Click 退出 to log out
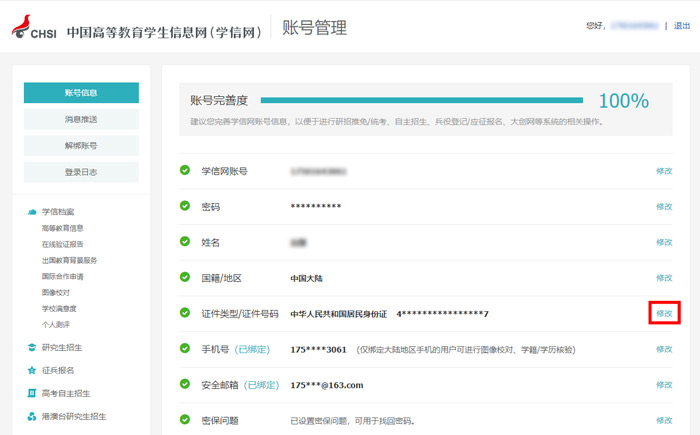 tap(682, 26)
